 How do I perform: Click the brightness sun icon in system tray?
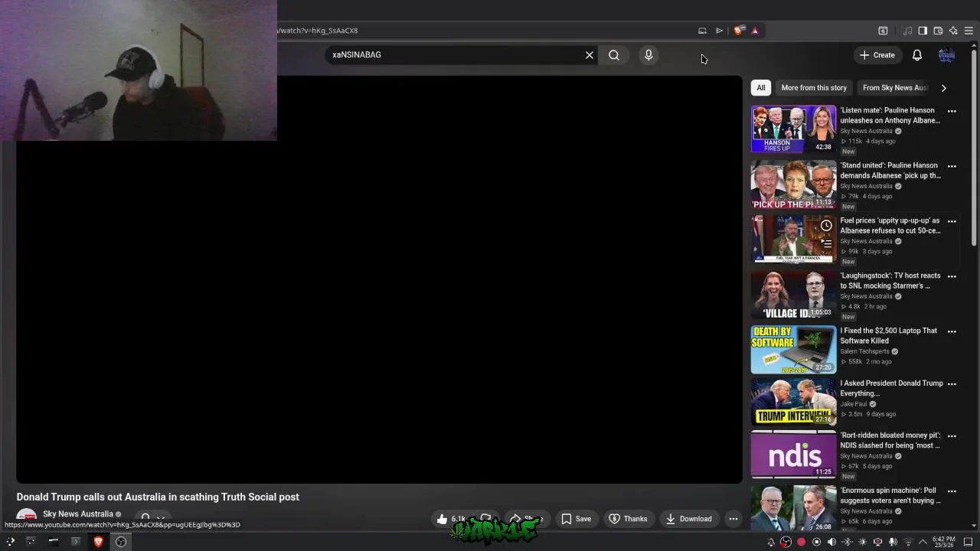(862, 542)
